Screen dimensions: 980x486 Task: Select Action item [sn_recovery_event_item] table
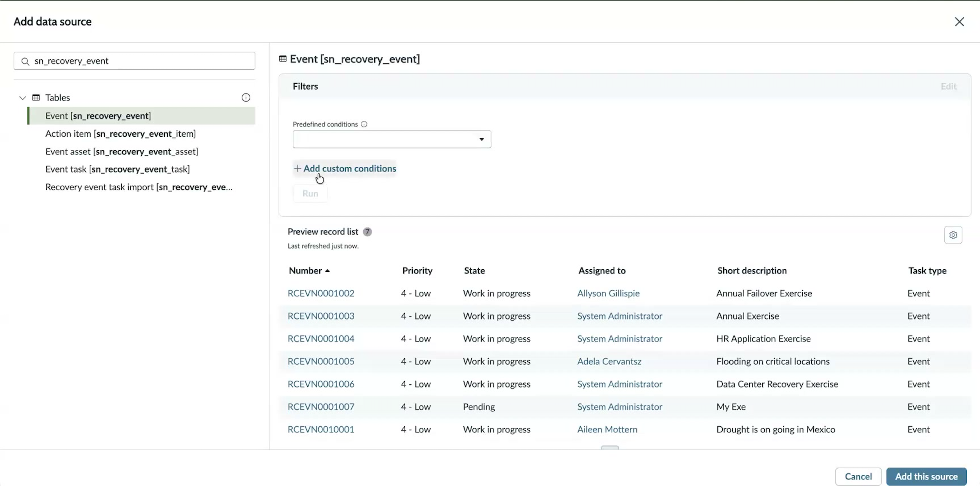(x=120, y=134)
